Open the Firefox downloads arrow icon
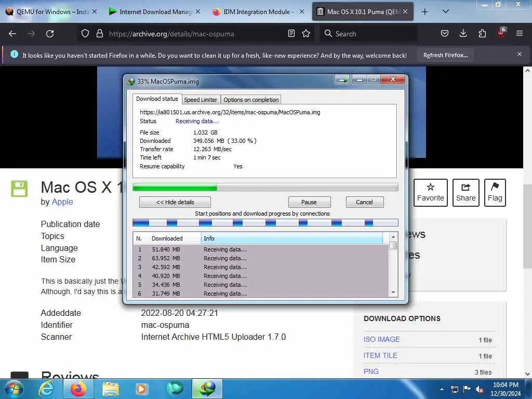The width and height of the screenshot is (532, 399). click(463, 33)
